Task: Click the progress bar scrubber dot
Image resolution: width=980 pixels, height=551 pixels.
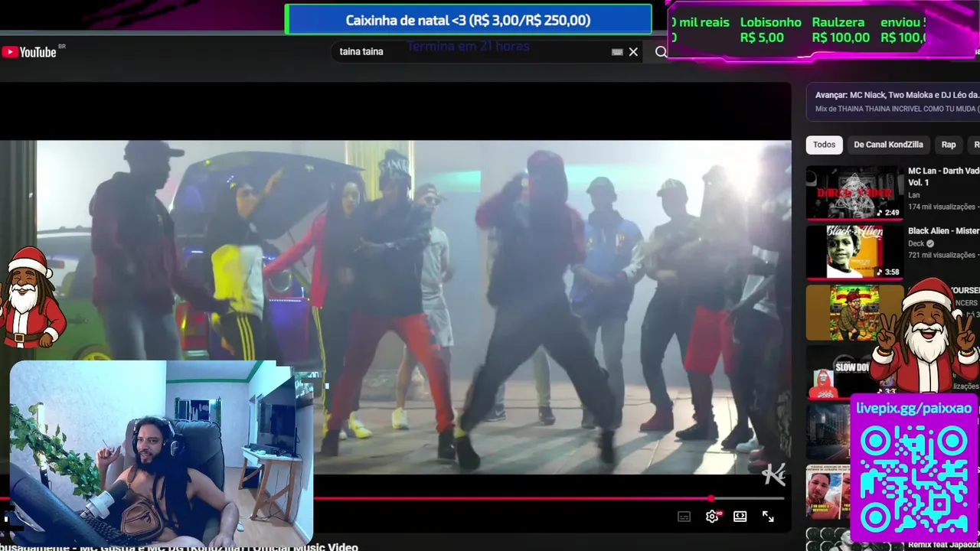Action: click(711, 499)
